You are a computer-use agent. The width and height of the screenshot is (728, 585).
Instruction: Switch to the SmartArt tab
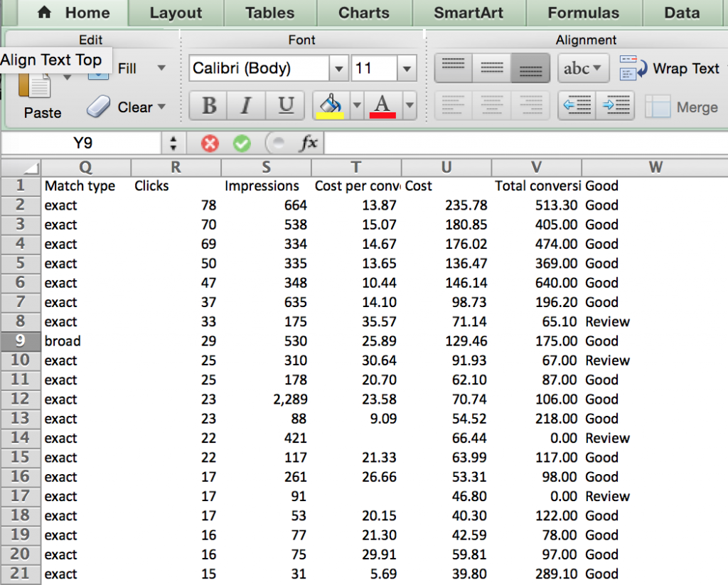coord(469,13)
